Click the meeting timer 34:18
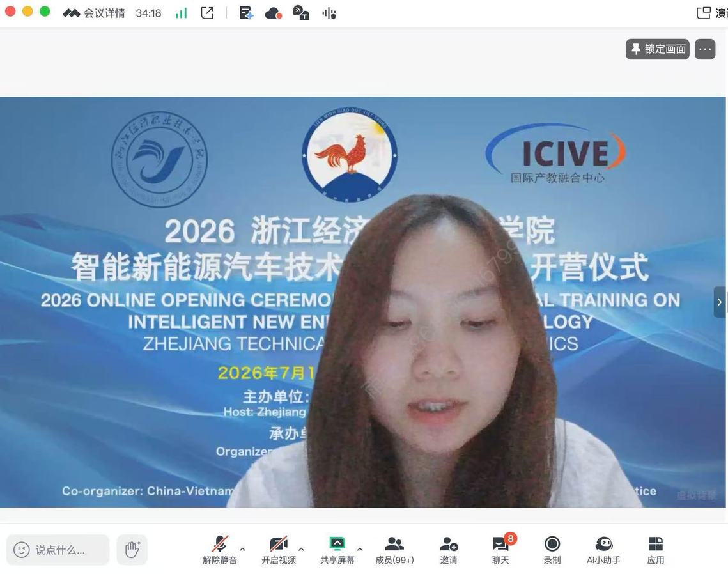 pyautogui.click(x=148, y=13)
